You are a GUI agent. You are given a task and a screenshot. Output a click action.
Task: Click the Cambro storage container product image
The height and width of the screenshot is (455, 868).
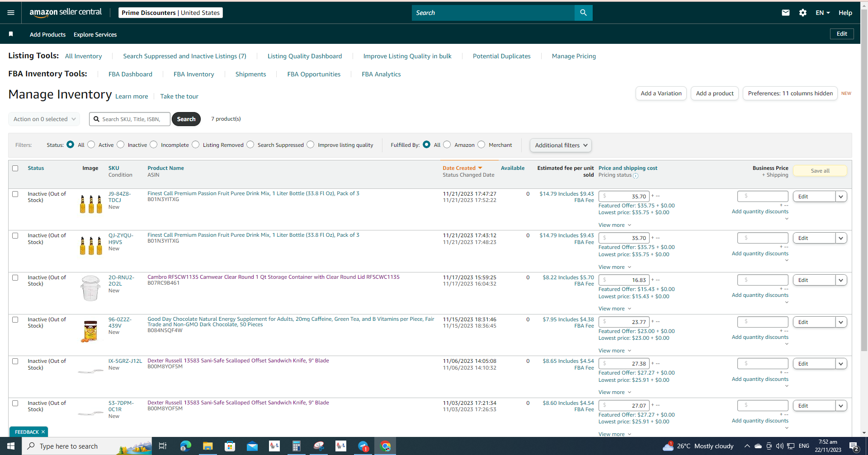coord(90,288)
